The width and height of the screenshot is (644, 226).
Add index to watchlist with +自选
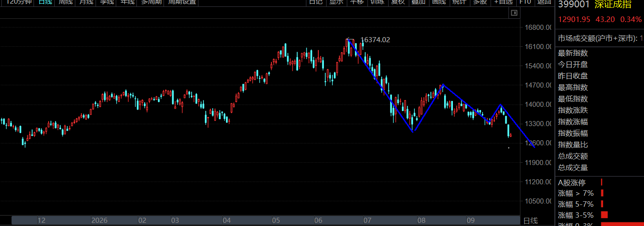click(503, 2)
